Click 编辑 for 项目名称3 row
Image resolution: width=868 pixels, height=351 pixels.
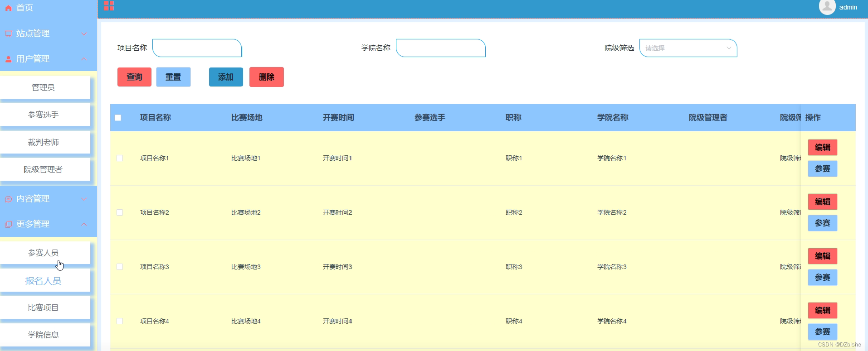pos(823,256)
